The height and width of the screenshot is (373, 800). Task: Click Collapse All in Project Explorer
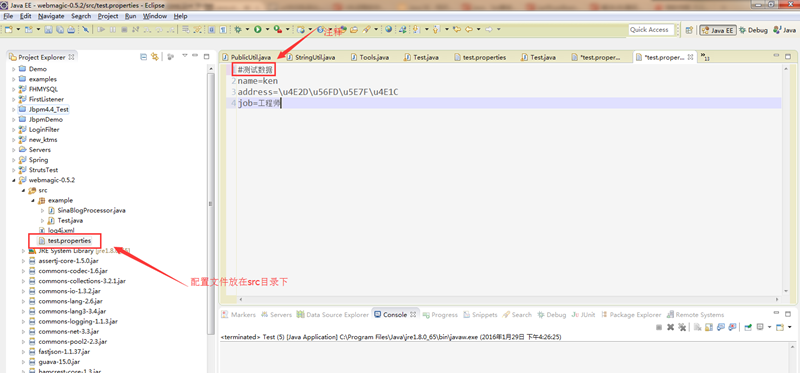(143, 57)
